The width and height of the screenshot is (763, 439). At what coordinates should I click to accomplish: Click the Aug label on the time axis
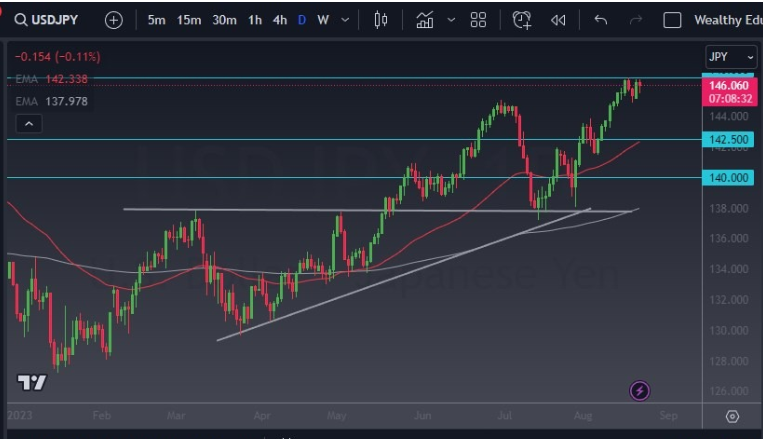pos(583,416)
